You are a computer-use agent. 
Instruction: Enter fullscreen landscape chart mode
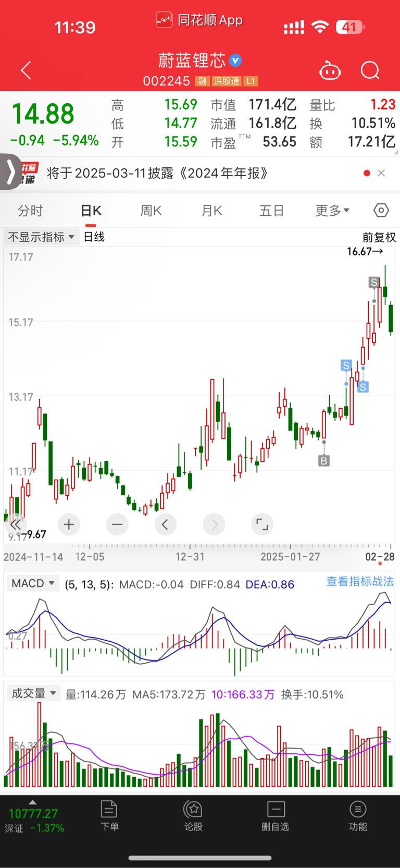pos(262,524)
